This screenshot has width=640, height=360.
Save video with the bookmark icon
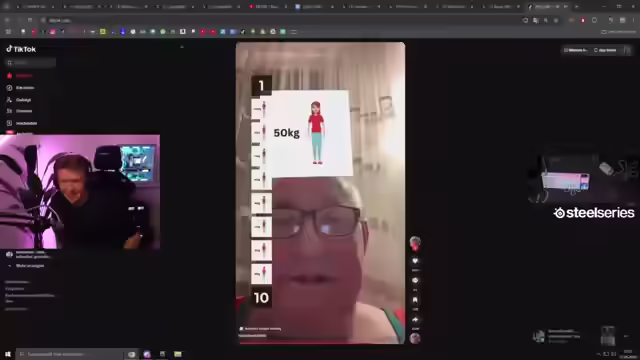tap(415, 300)
